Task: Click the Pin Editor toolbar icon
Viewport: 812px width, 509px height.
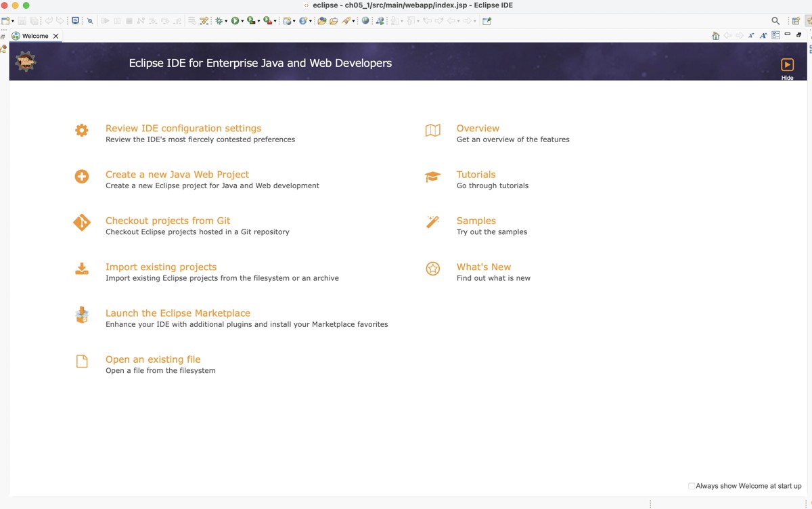Action: 487,21
